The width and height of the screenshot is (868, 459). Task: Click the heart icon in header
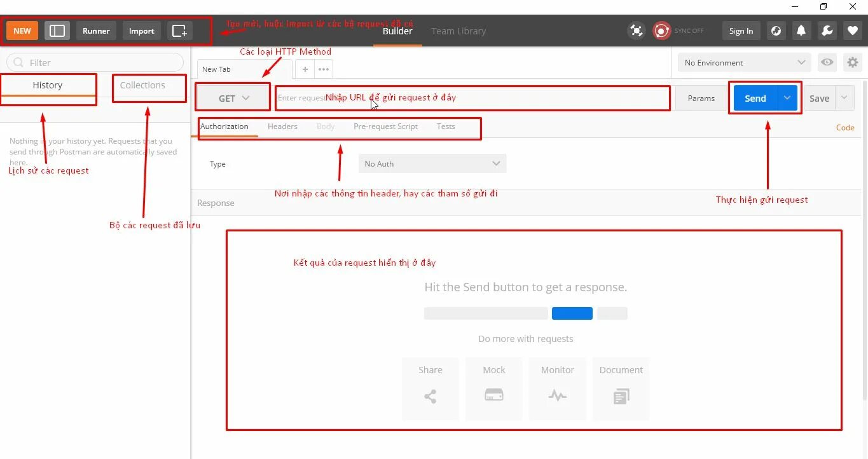coord(853,31)
